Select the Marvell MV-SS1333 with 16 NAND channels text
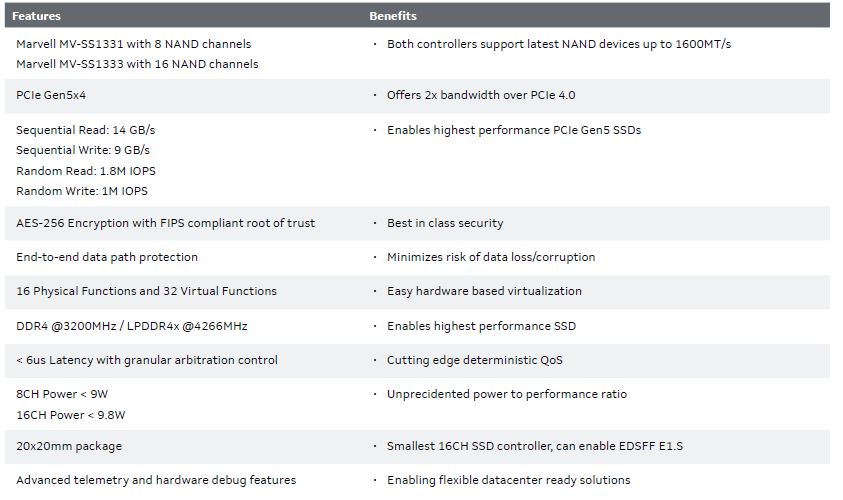 coord(137,64)
